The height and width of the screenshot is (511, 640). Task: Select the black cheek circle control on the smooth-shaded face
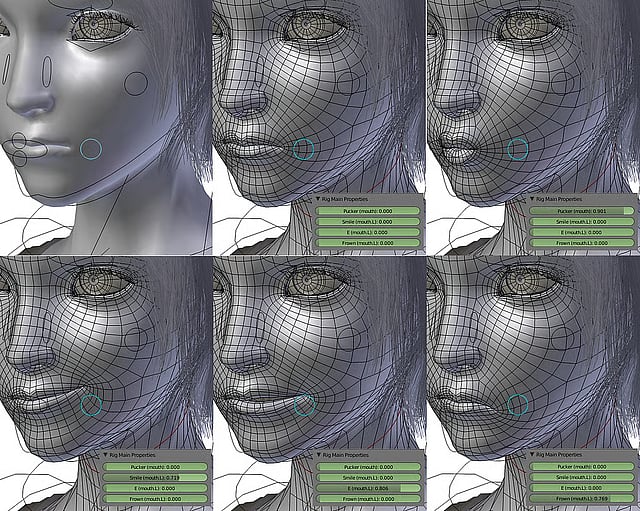point(136,83)
